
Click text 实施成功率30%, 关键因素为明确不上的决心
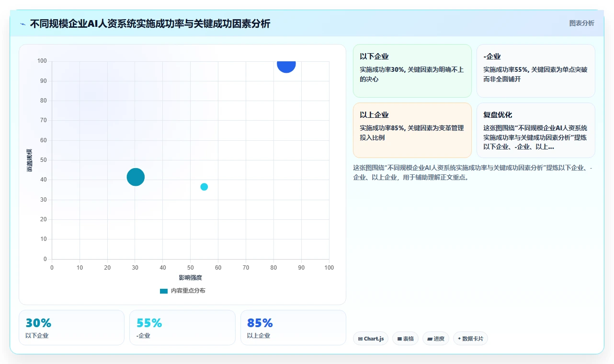(412, 74)
